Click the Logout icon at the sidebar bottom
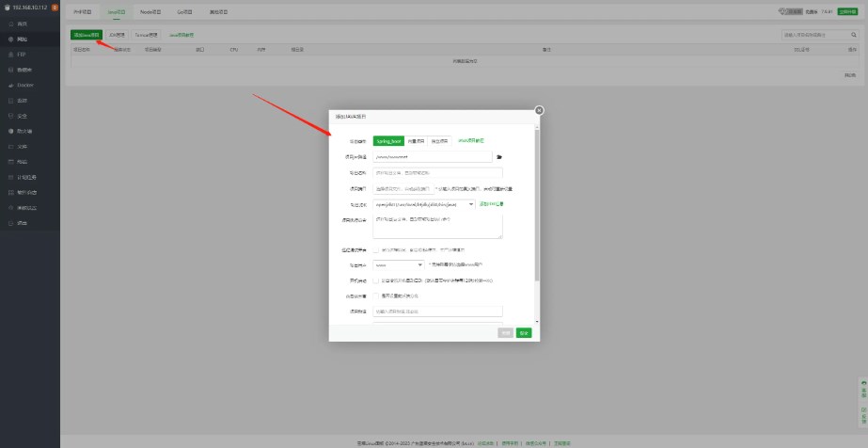868x448 pixels. click(11, 223)
